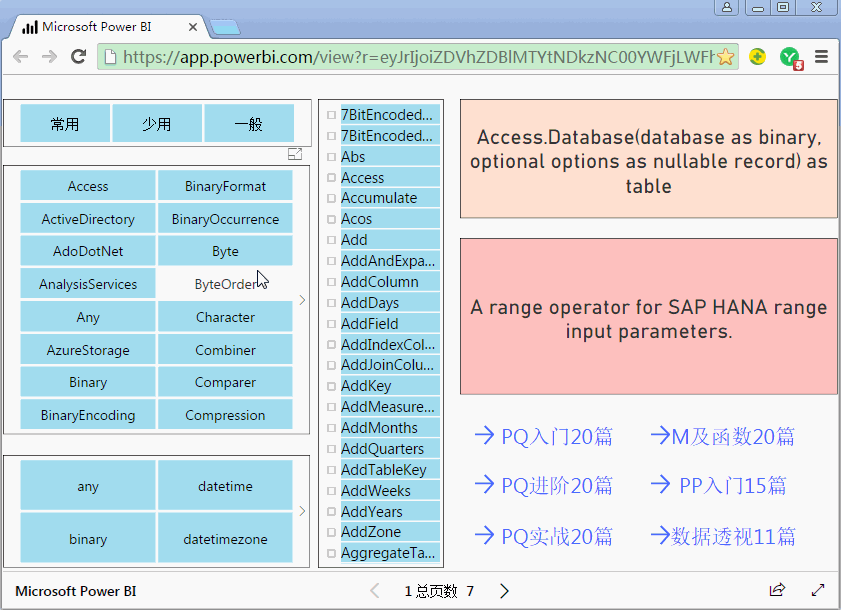The height and width of the screenshot is (610, 841).
Task: Open a new browser tab
Action: 225,27
